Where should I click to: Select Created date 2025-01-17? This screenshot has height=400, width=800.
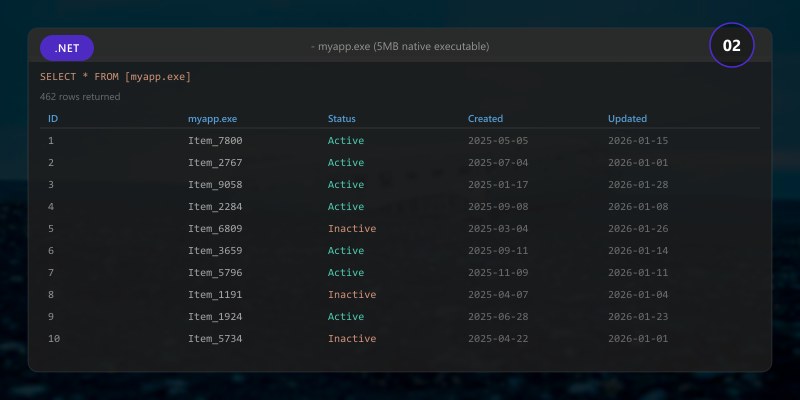click(x=498, y=184)
